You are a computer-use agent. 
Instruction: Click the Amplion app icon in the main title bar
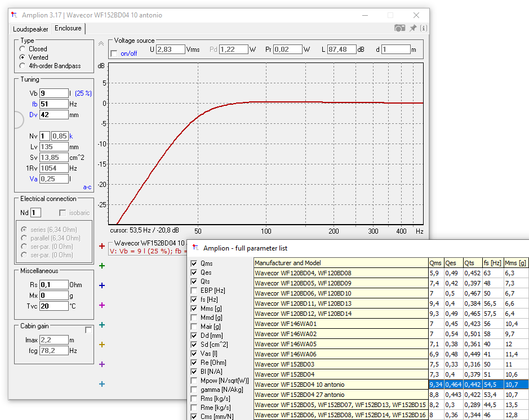coord(14,15)
